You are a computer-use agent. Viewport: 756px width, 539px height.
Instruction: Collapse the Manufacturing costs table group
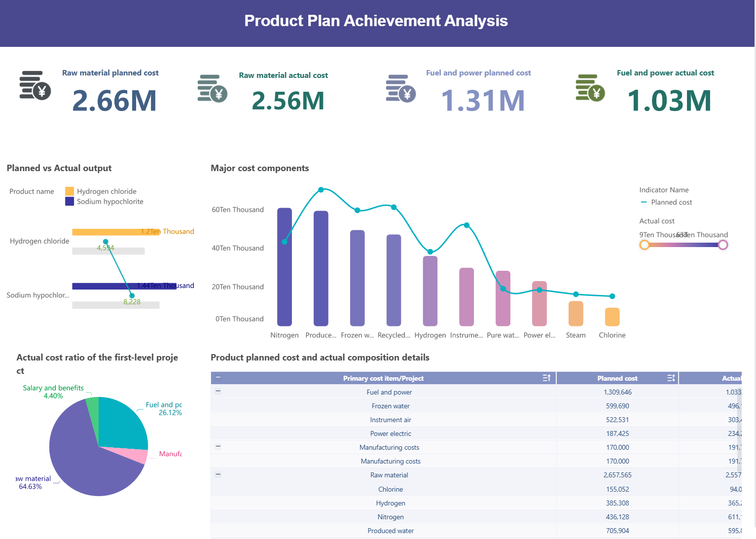(x=217, y=446)
